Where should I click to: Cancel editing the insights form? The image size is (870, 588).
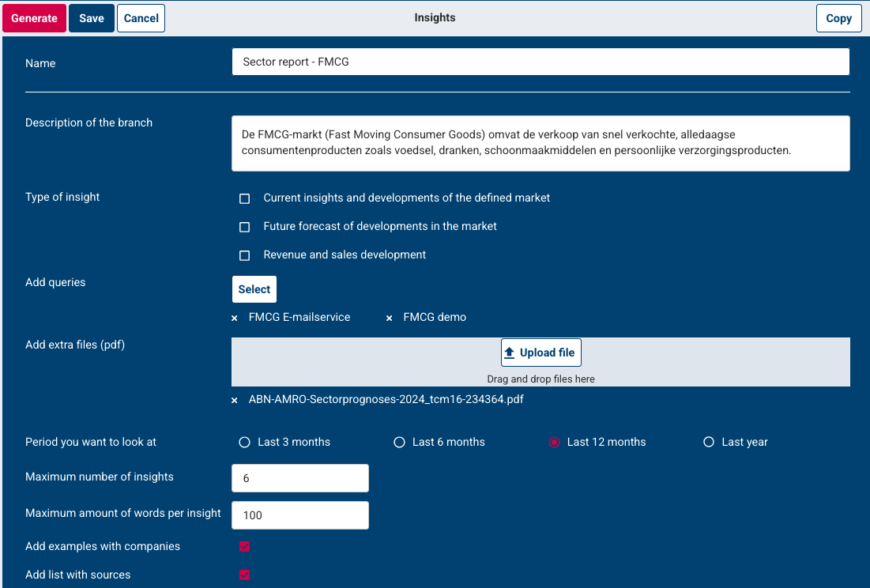(x=141, y=18)
